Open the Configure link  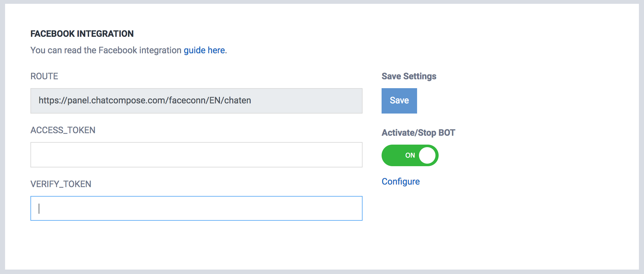pos(401,181)
